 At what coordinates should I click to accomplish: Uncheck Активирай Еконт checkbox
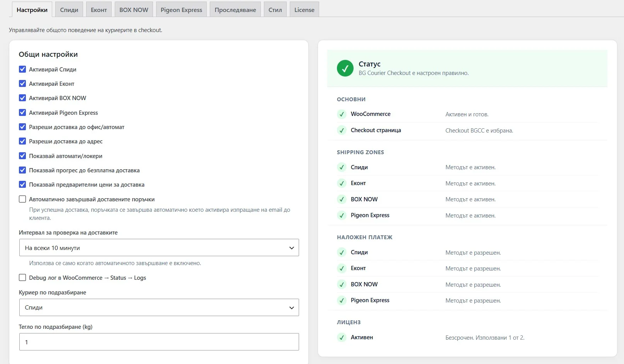[22, 83]
